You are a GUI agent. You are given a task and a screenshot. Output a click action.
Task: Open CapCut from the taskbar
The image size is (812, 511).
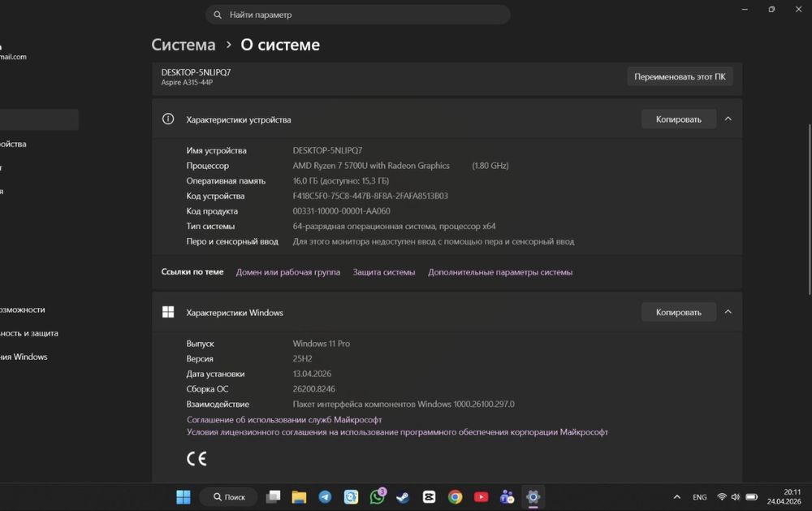click(x=429, y=497)
